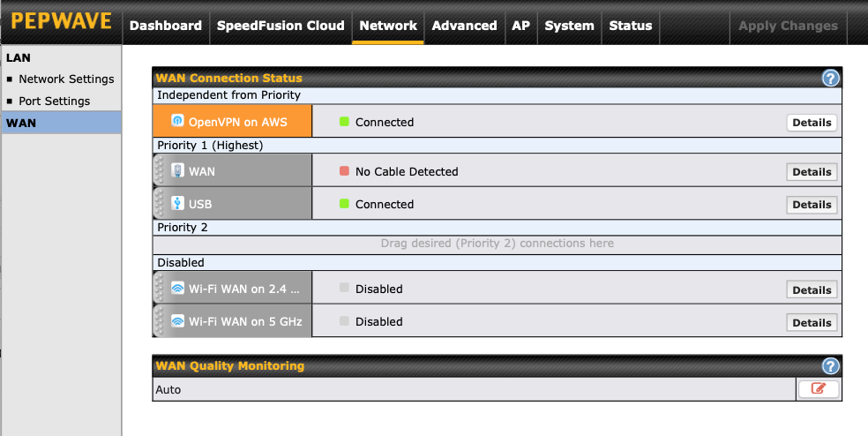
Task: Click the Apply Changes button
Action: [x=788, y=26]
